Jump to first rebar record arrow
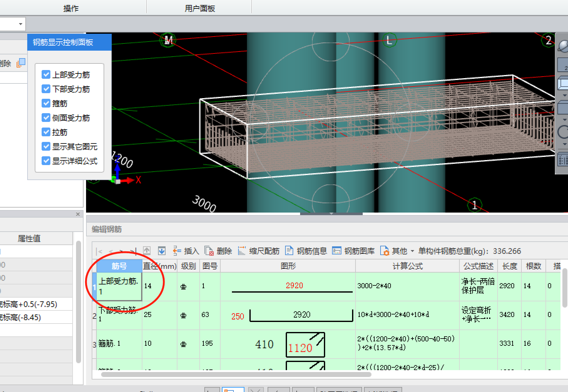 100,251
